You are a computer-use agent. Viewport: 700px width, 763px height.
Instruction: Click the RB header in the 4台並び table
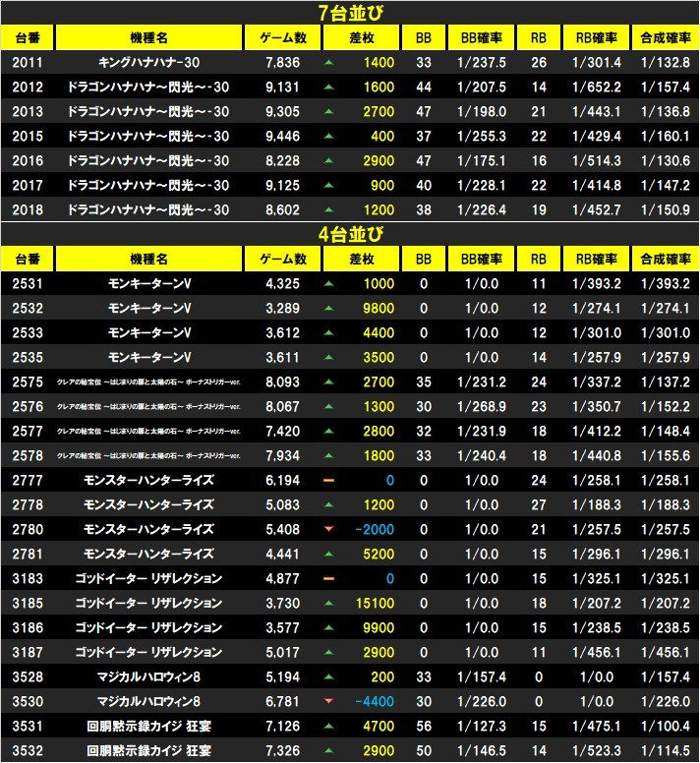click(539, 259)
